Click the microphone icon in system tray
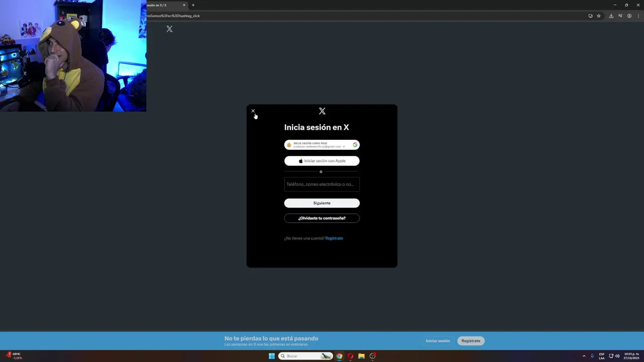 coord(592,356)
